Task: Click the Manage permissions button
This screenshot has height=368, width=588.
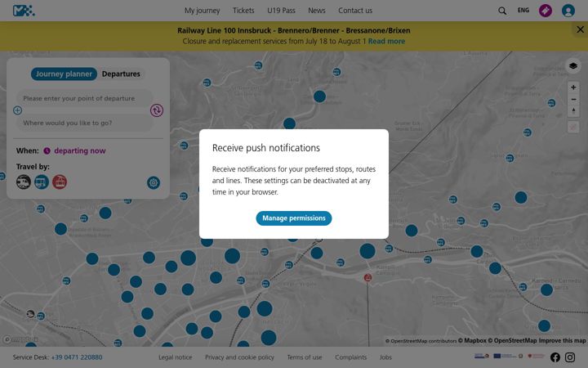Action: tap(294, 218)
